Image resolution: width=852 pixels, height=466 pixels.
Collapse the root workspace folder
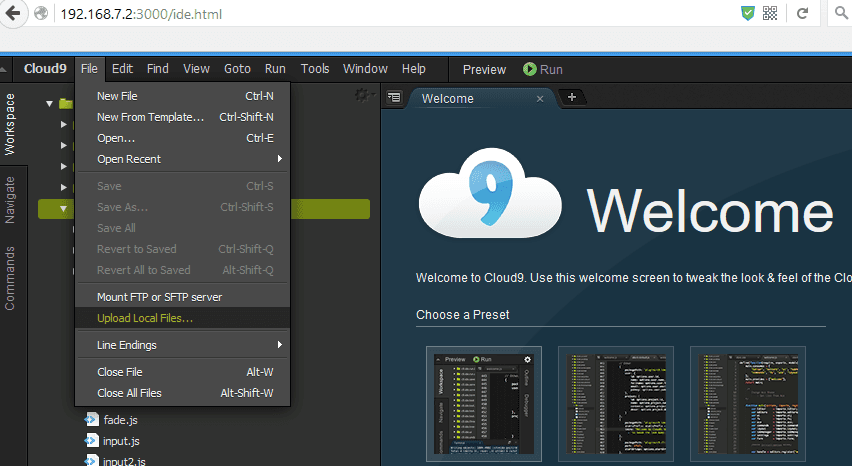click(x=49, y=103)
